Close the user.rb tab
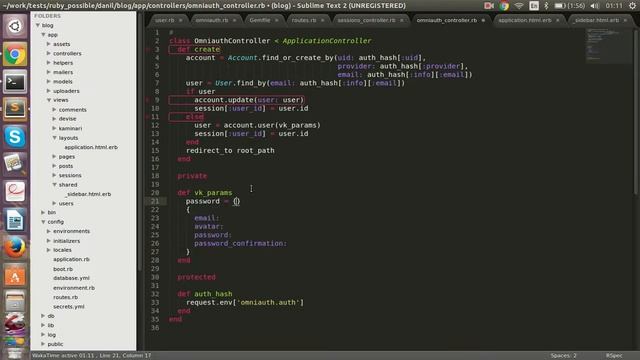Screen dimensions: 640x360 coord(180,20)
